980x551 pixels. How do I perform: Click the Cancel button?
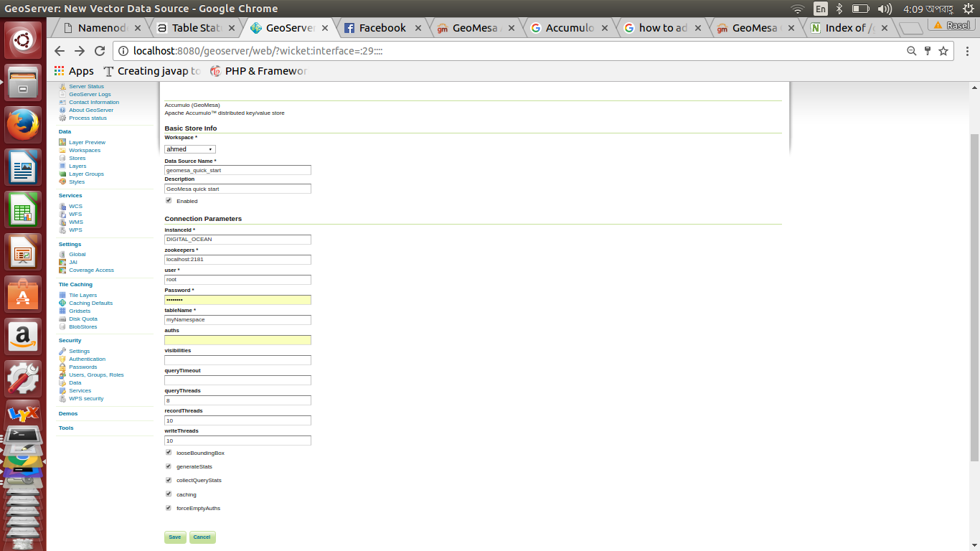[202, 537]
